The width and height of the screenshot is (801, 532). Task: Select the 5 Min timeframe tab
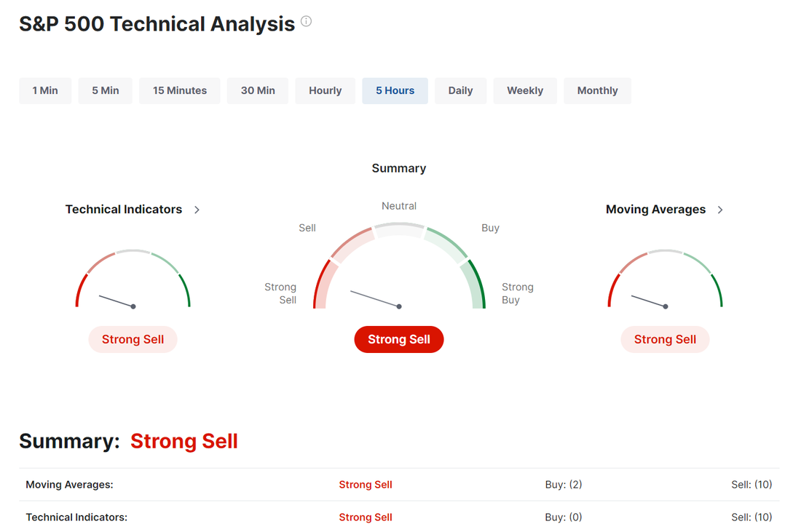click(106, 91)
